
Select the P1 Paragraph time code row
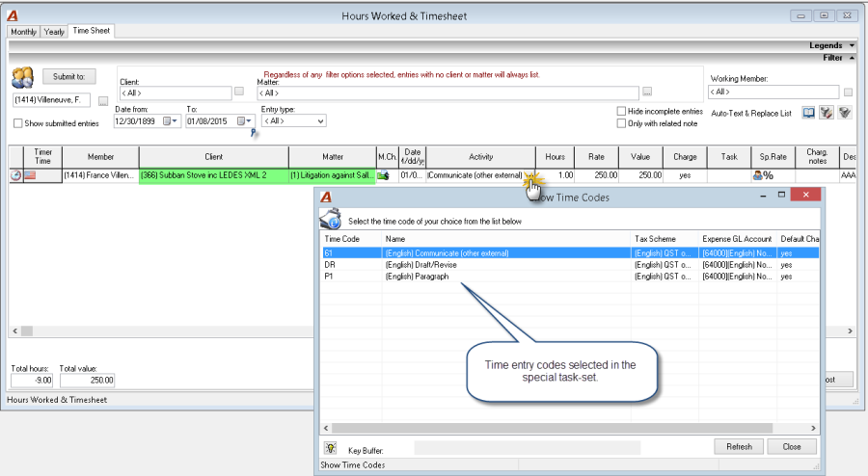click(x=570, y=277)
